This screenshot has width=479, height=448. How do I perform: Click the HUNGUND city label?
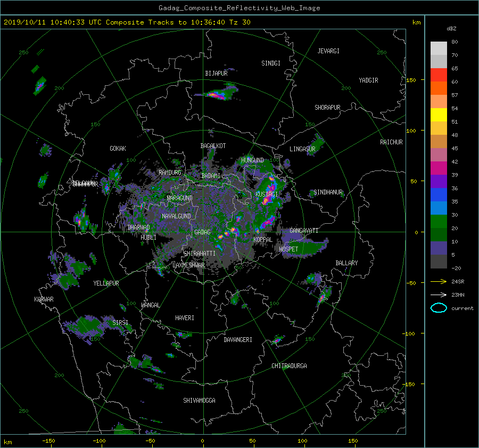[x=252, y=160]
